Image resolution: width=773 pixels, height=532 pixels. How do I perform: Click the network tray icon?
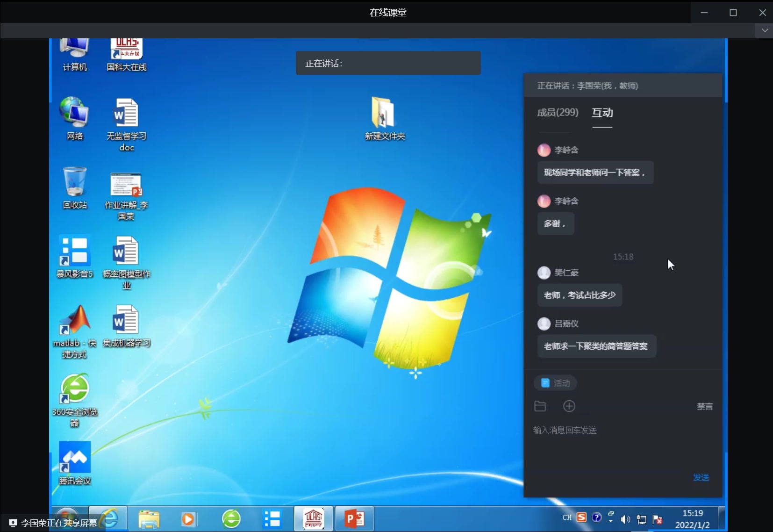pyautogui.click(x=642, y=519)
